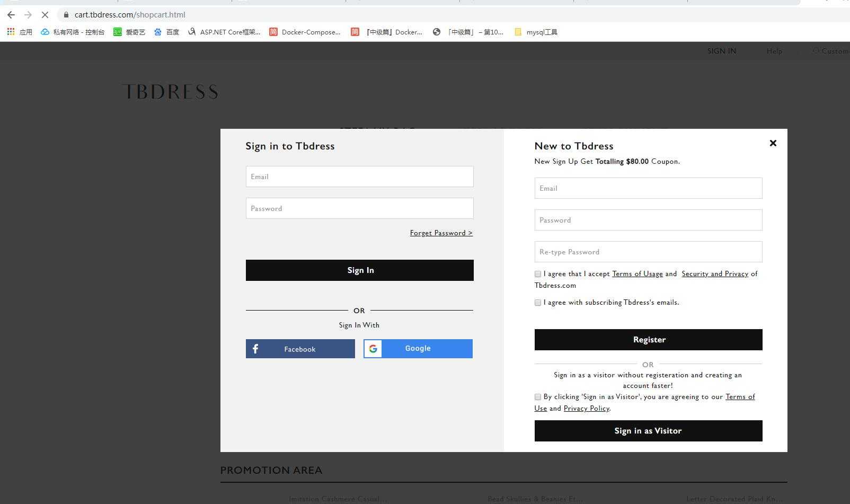The height and width of the screenshot is (504, 850).
Task: Click the New to Tbdress heading
Action: [x=574, y=146]
